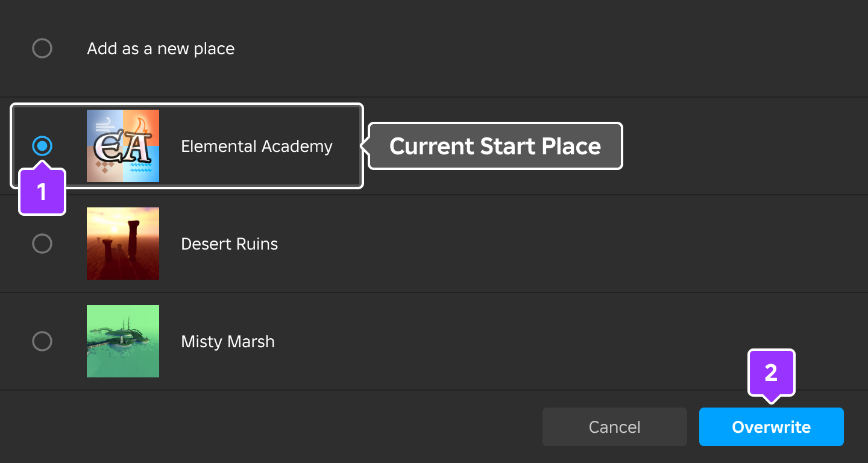Image resolution: width=868 pixels, height=463 pixels.
Task: Click the tall pillar in Desert Ruins image
Action: click(133, 239)
